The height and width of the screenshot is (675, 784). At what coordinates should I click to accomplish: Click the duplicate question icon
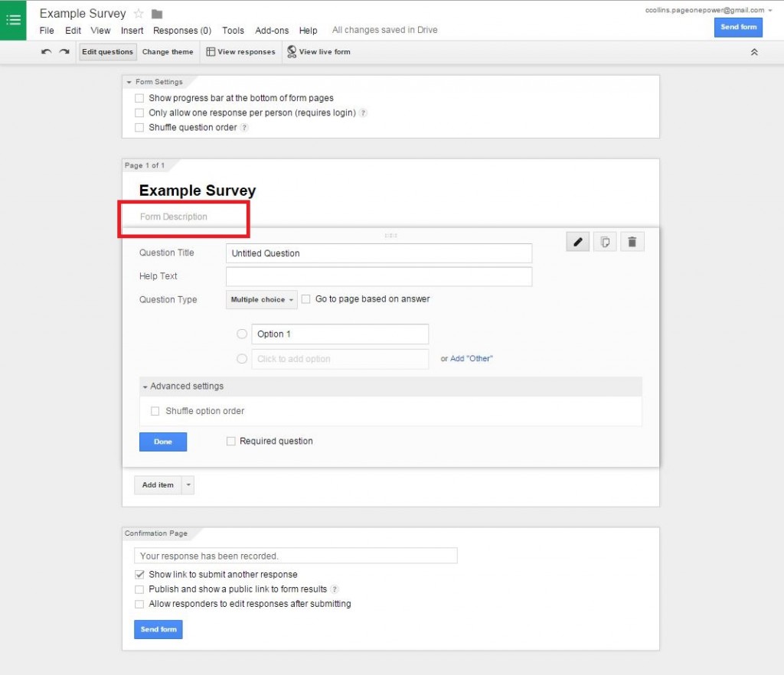coord(605,241)
